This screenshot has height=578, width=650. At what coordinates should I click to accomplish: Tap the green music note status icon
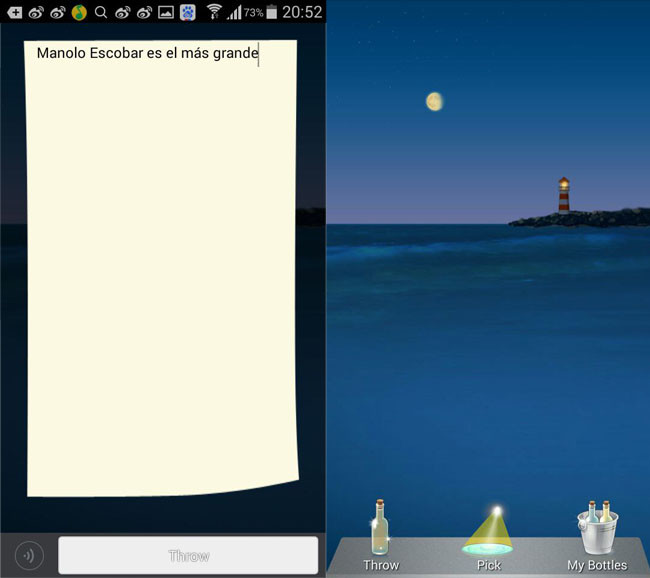[79, 12]
